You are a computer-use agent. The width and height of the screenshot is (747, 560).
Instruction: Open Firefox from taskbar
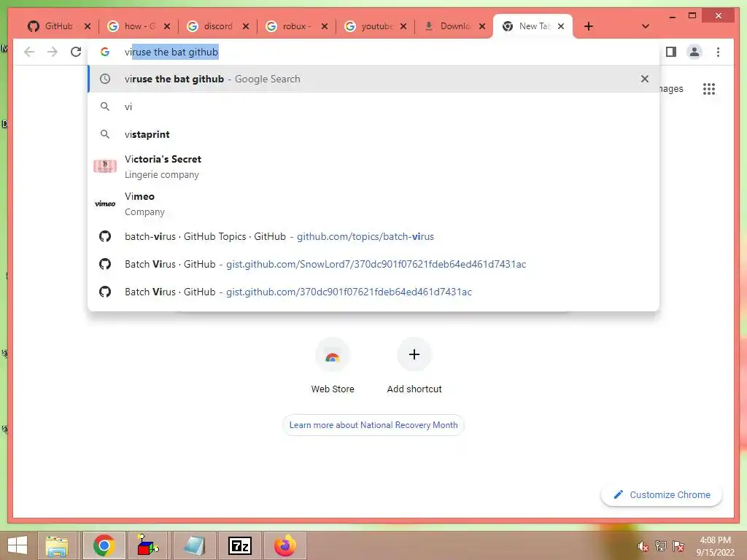pos(285,545)
